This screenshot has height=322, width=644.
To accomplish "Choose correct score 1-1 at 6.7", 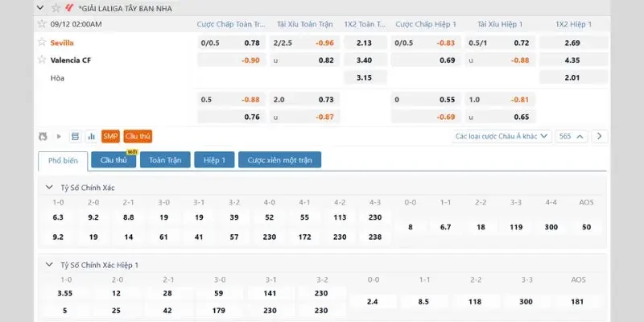I will point(446,227).
